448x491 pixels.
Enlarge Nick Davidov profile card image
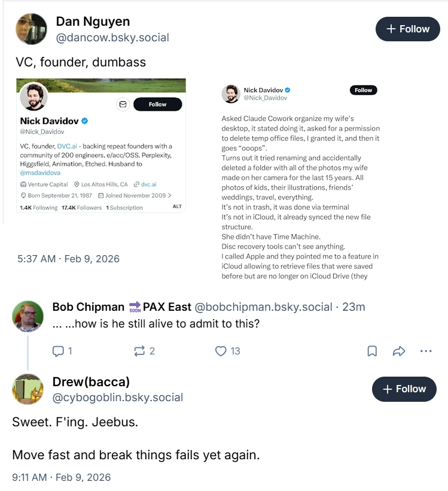[101, 146]
